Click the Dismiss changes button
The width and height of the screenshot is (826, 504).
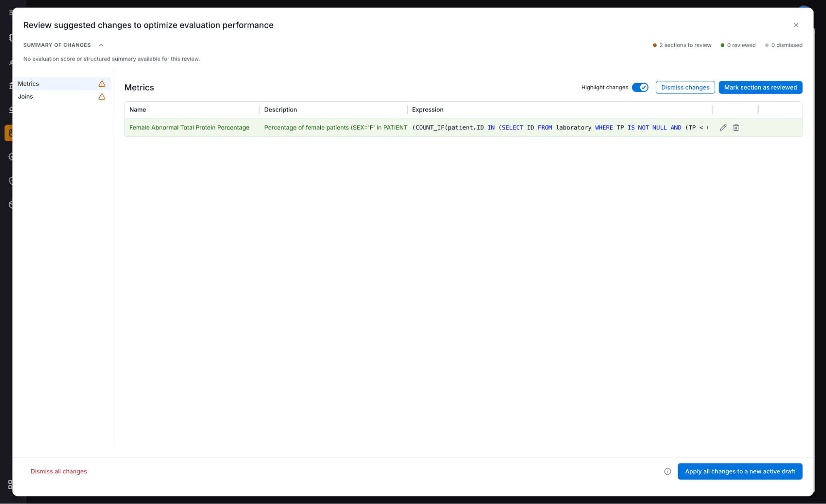[x=685, y=88]
